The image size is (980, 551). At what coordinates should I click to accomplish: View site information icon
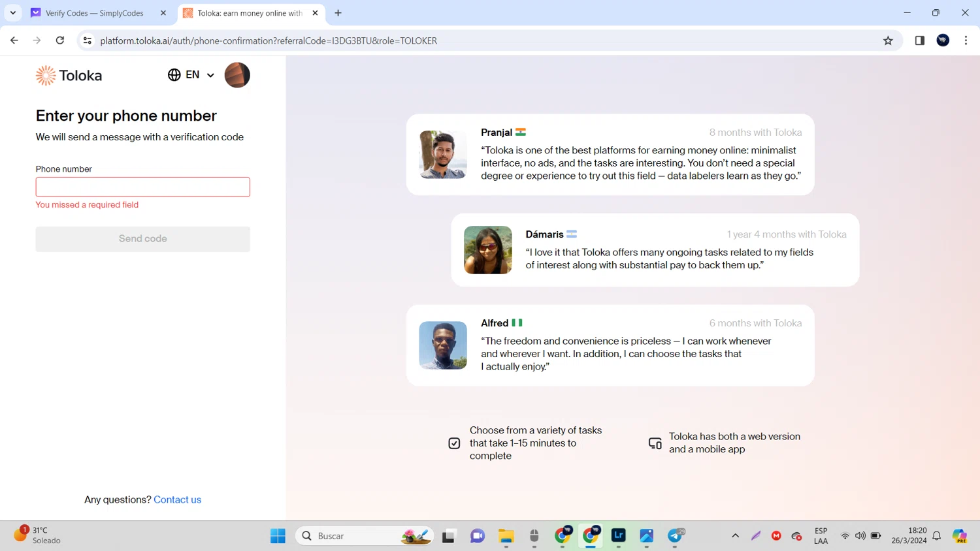point(87,40)
